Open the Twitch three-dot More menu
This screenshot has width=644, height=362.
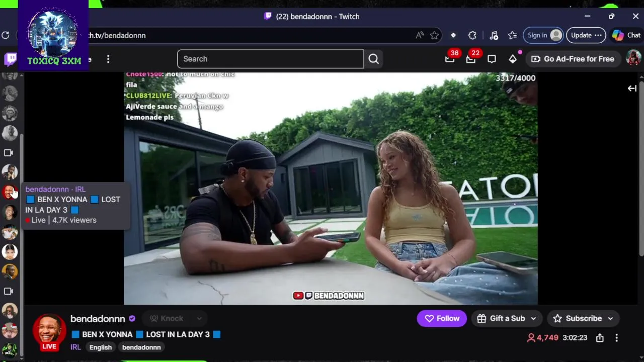(x=108, y=59)
